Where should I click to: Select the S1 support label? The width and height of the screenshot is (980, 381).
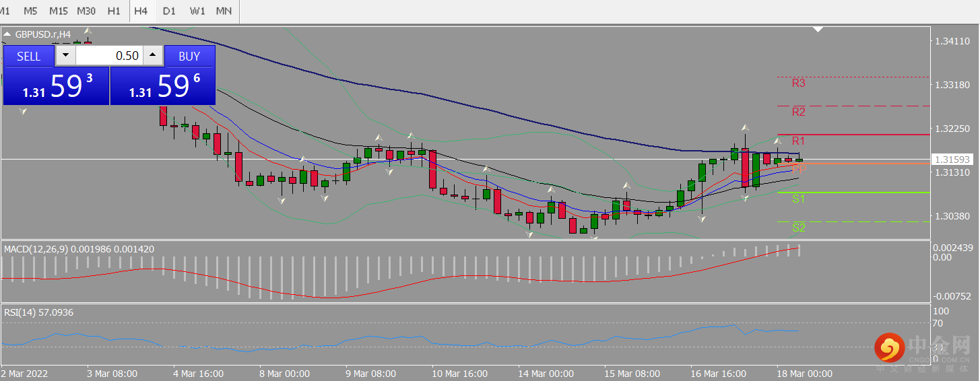(799, 199)
